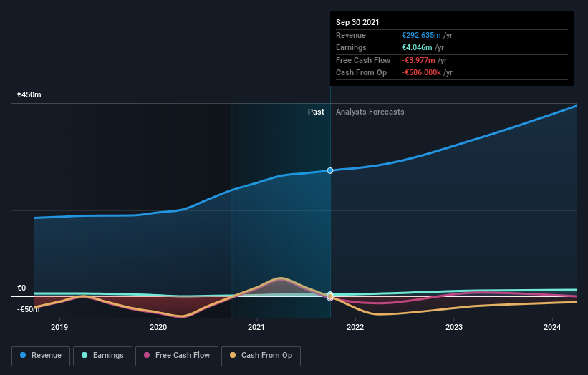Screen dimensions: 588x375
Task: Toggle the Cash From Op legend button
Action: pyautogui.click(x=261, y=356)
